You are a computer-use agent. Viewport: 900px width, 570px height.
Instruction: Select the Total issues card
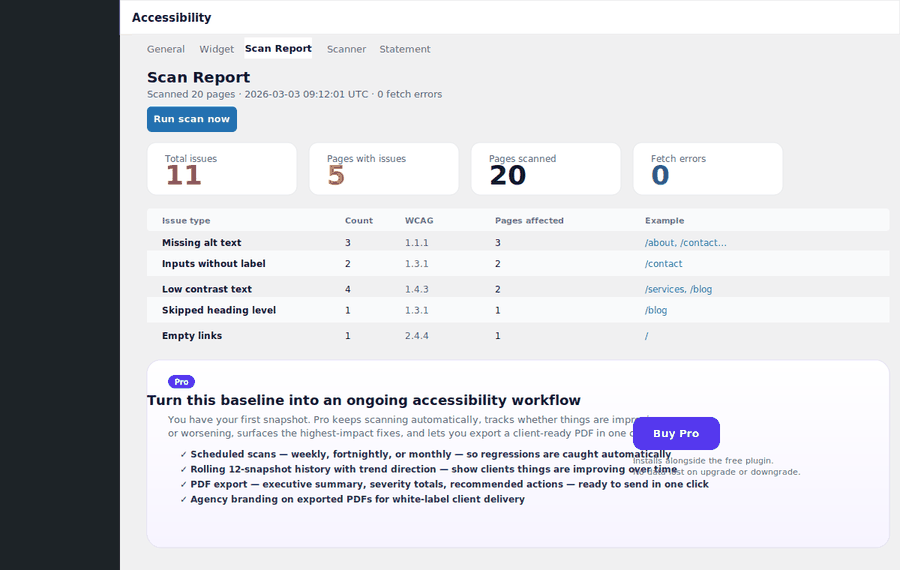pos(222,169)
